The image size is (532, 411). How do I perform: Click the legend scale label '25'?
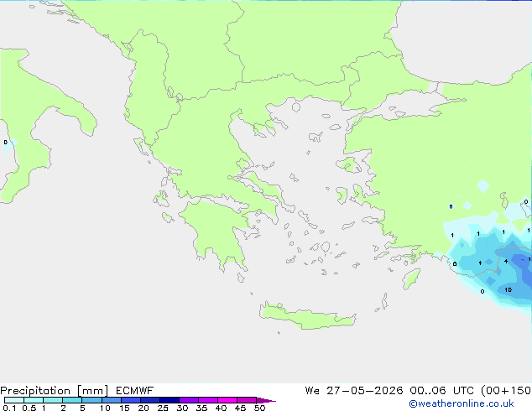(163, 408)
